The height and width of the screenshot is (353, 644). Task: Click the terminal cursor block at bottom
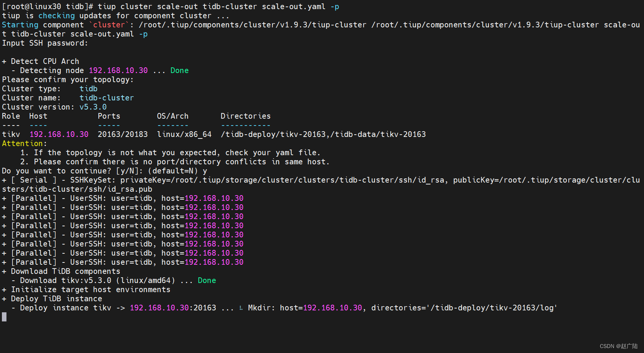tap(4, 317)
